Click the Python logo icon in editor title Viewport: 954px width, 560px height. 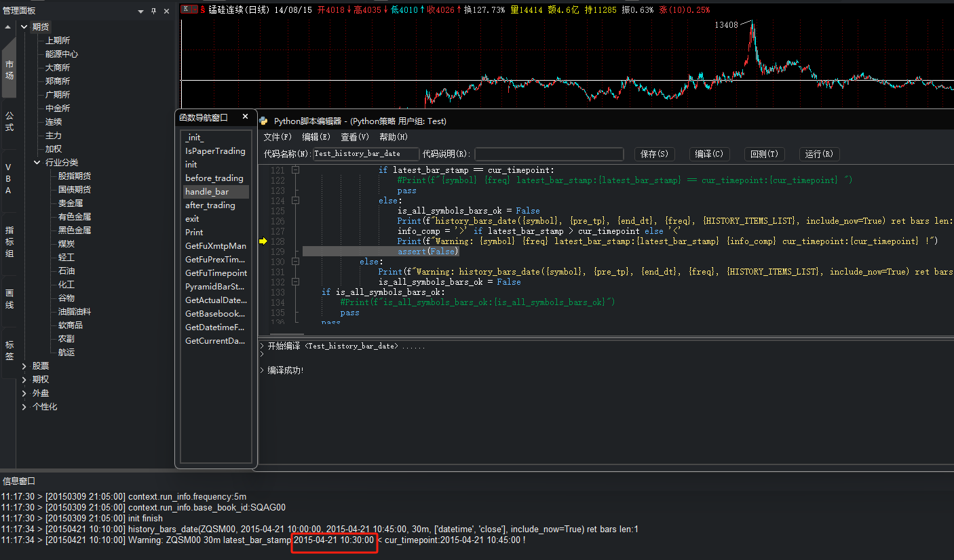[263, 121]
